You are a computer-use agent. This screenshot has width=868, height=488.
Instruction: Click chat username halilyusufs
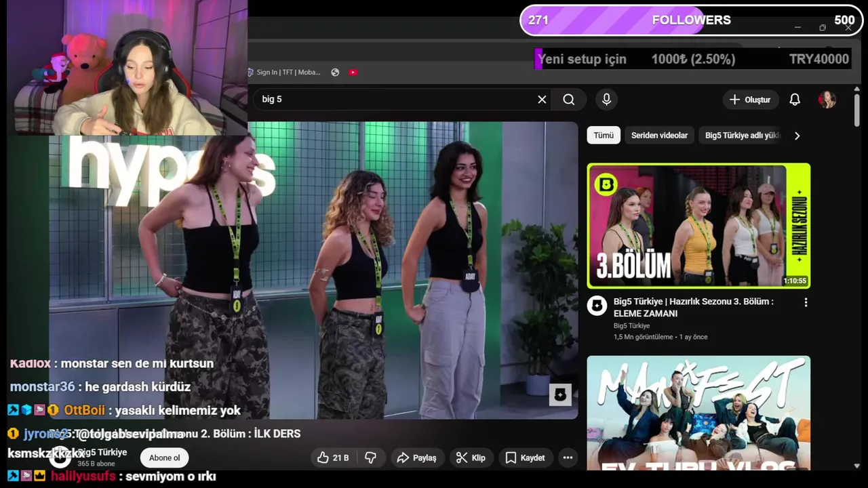pyautogui.click(x=83, y=476)
